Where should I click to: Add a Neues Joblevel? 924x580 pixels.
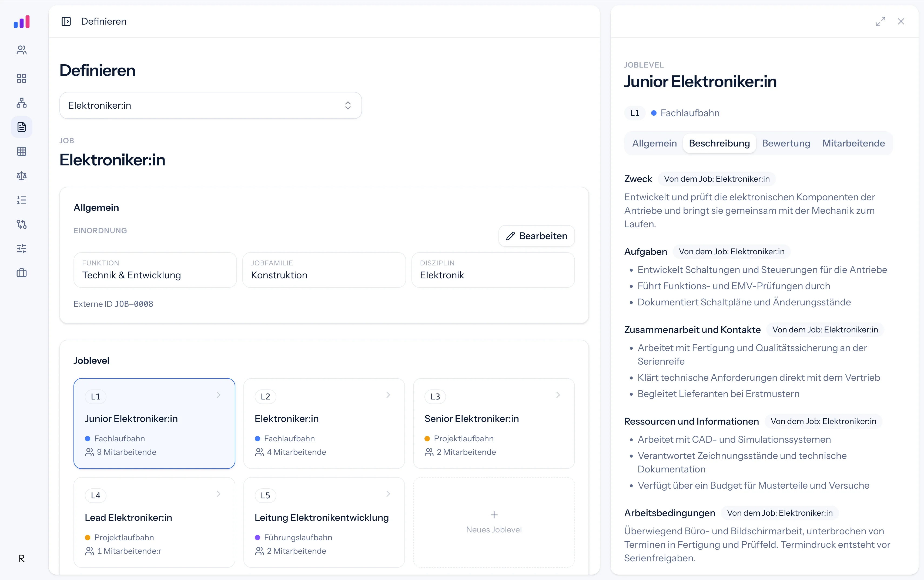[494, 522]
